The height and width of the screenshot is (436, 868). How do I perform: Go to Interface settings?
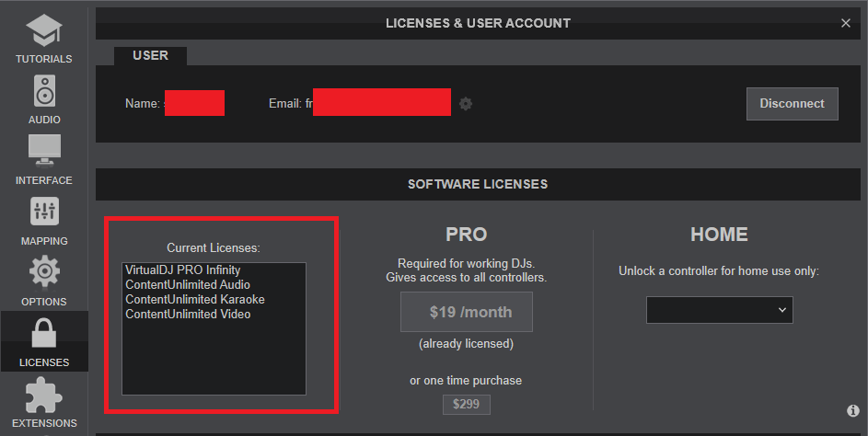click(x=44, y=160)
